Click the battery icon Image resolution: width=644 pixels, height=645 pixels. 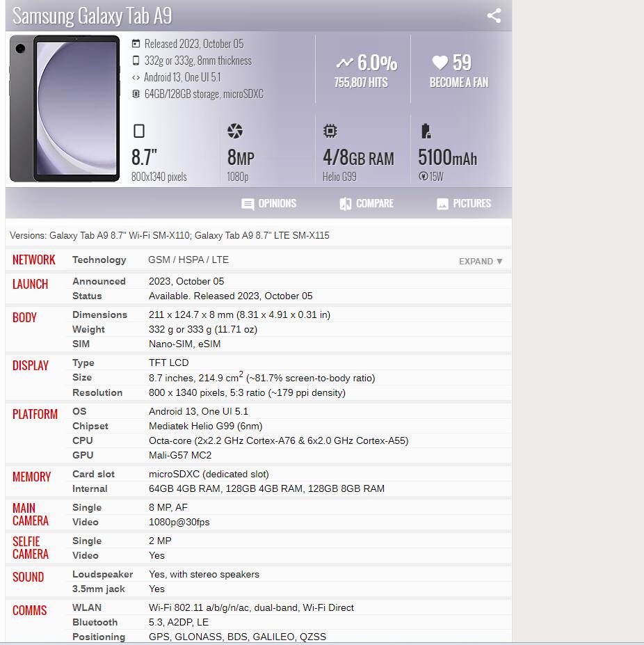426,131
